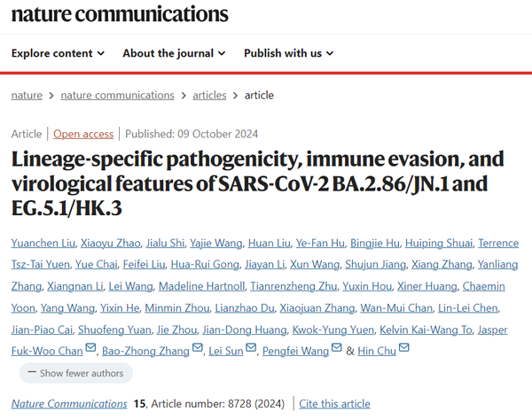Screen dimensions: 532x419
Task: Open the italic Nature Communications journal link
Action: coord(69,404)
